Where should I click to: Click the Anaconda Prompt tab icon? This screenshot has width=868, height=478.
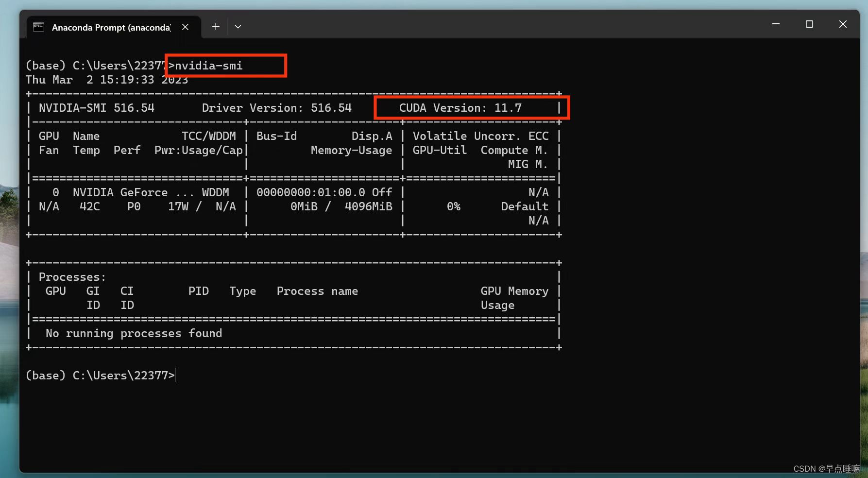38,27
